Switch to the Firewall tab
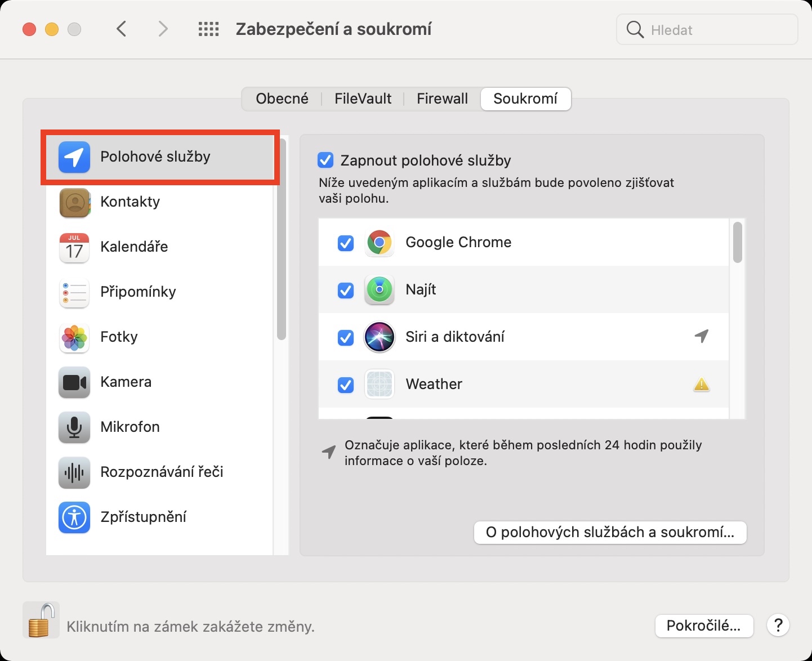Screen dimensions: 812x661 [x=442, y=99]
